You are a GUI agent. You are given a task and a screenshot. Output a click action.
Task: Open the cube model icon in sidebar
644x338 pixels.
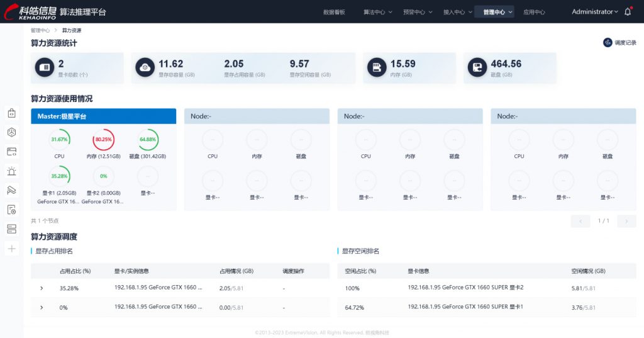pos(11,133)
